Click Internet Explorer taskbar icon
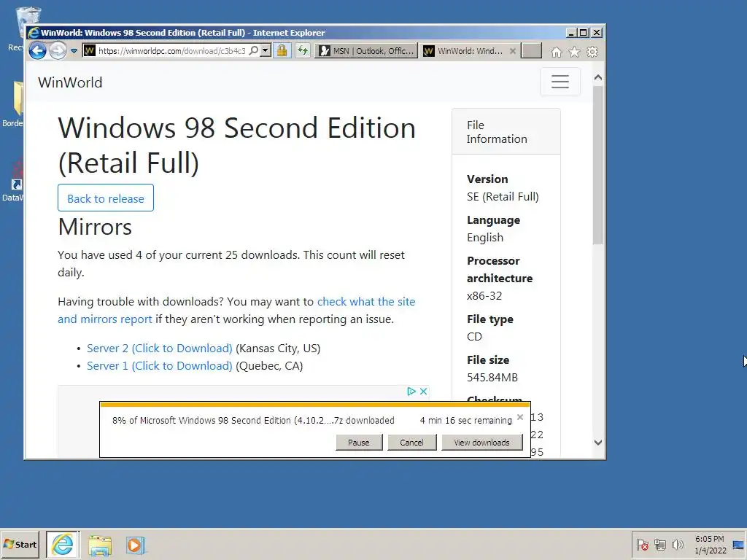The height and width of the screenshot is (560, 747). 63,544
